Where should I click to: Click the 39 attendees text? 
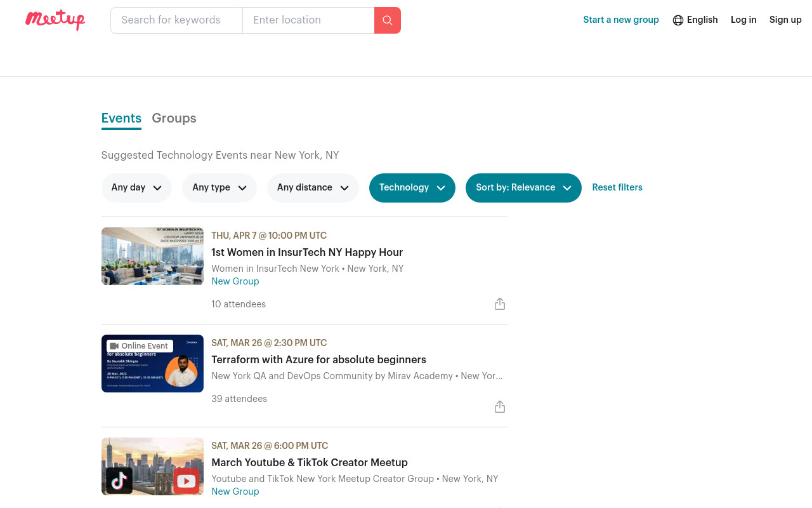pos(239,399)
